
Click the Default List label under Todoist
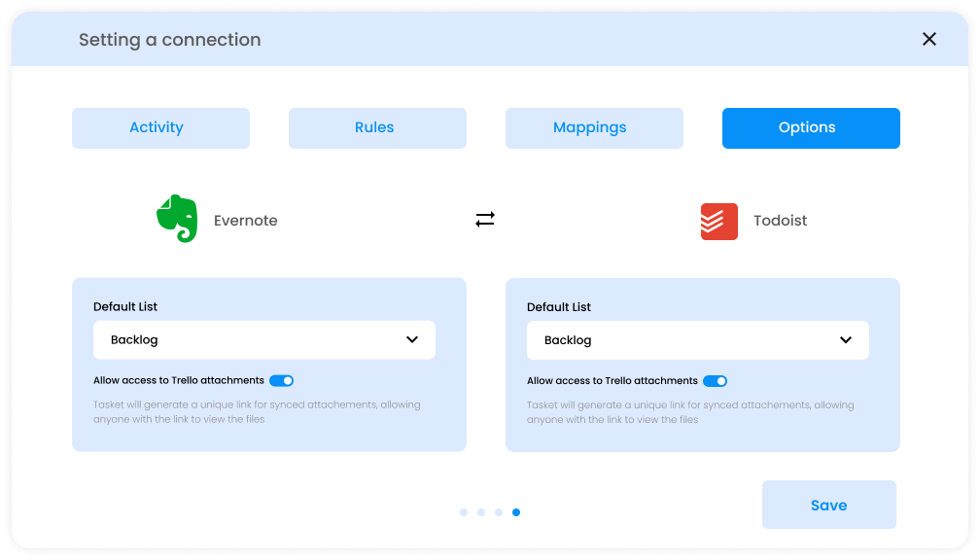(x=559, y=307)
